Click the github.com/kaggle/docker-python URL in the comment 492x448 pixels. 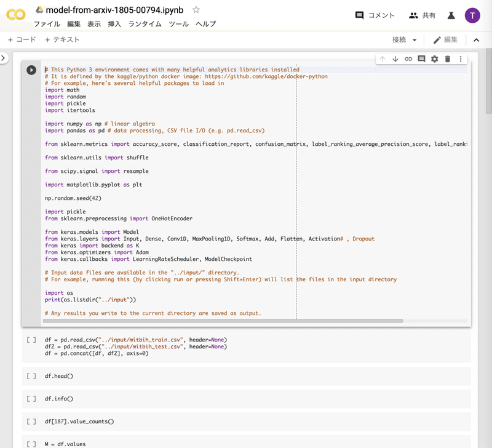(x=266, y=76)
